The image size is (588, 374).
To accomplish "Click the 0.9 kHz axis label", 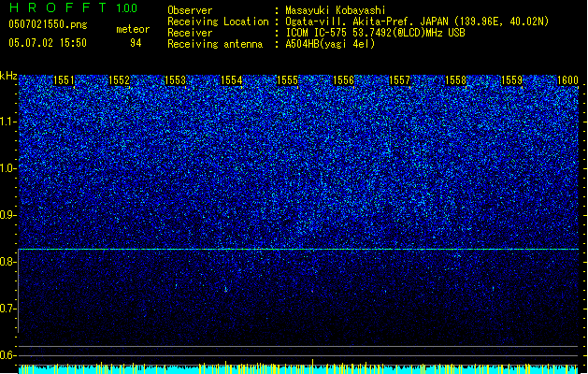I will click(x=8, y=215).
